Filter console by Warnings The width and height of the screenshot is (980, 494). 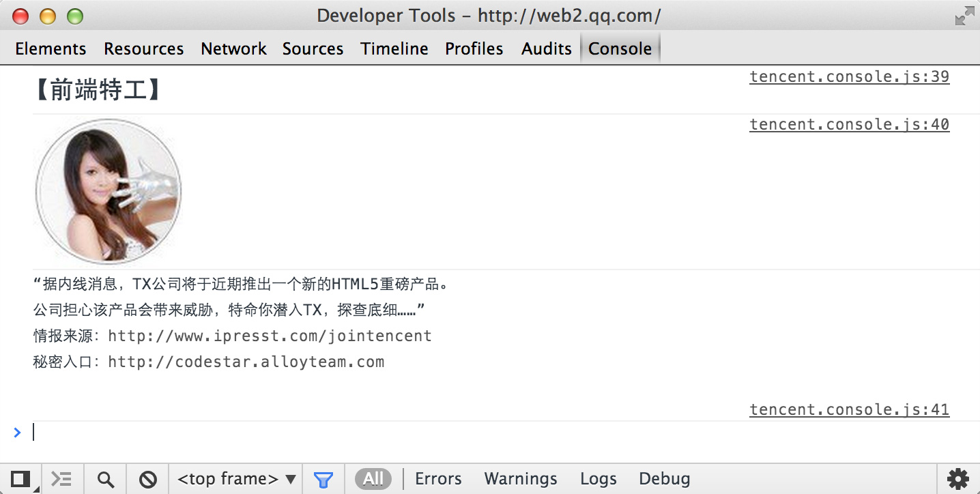coord(521,479)
